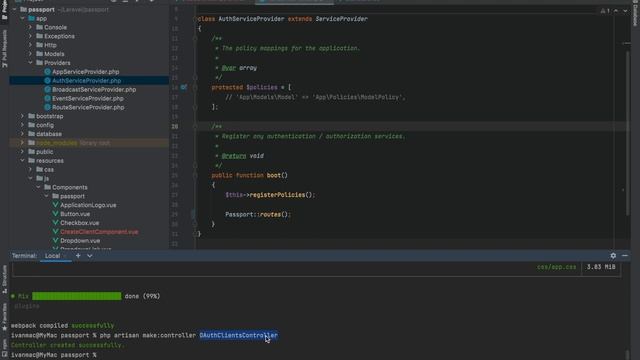Expand the config folder
The width and height of the screenshot is (640, 360).
[x=23, y=125]
